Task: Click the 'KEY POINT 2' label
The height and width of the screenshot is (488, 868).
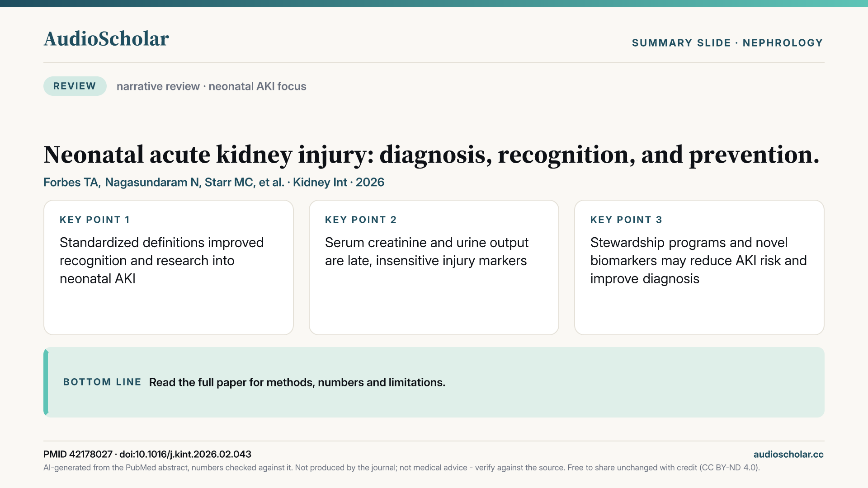Action: 361,220
